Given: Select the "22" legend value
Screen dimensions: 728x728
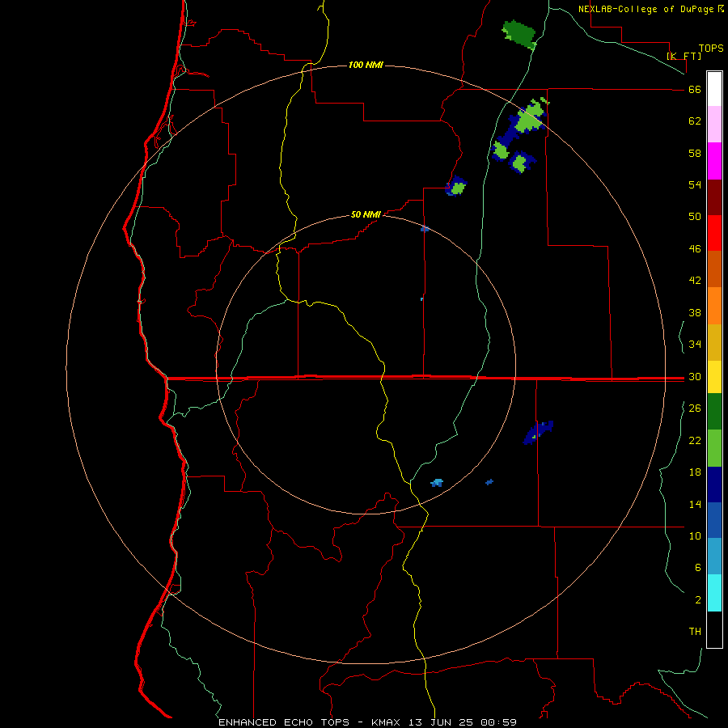Looking at the screenshot, I should click(695, 441).
